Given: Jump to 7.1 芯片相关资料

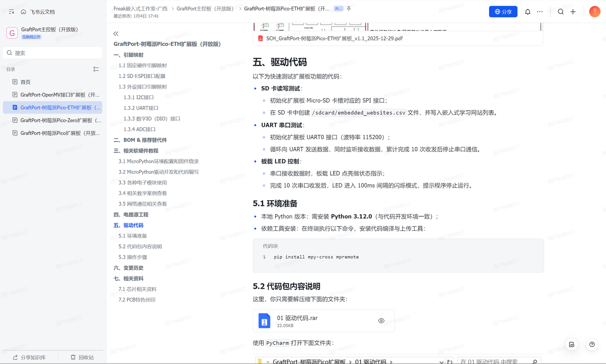Looking at the screenshot, I should coord(137,289).
